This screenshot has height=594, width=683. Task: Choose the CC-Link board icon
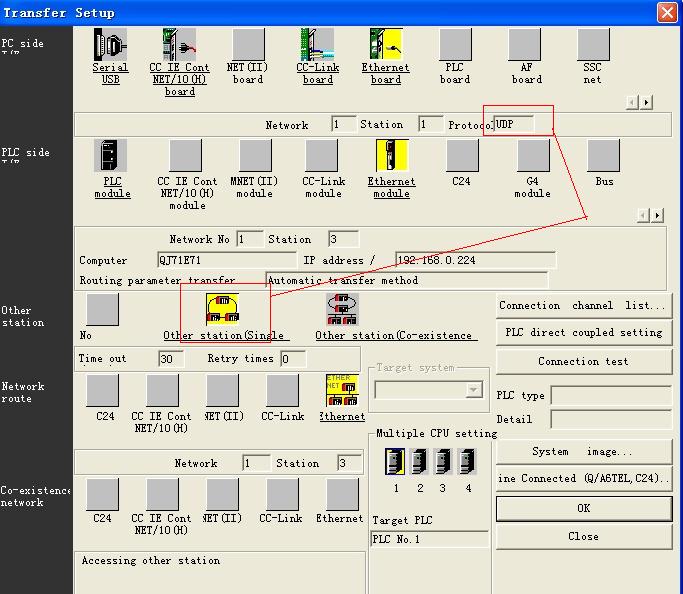pyautogui.click(x=318, y=45)
